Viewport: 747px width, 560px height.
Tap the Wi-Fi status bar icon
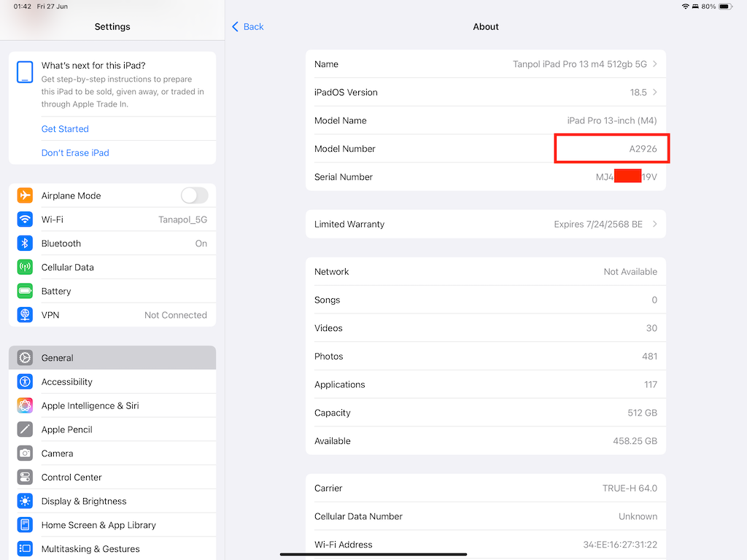click(x=685, y=6)
